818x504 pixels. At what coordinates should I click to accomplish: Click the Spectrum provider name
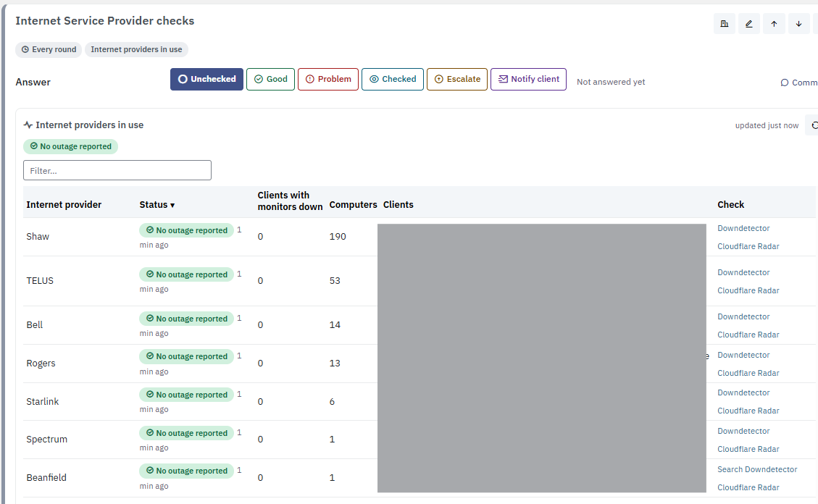tap(47, 440)
